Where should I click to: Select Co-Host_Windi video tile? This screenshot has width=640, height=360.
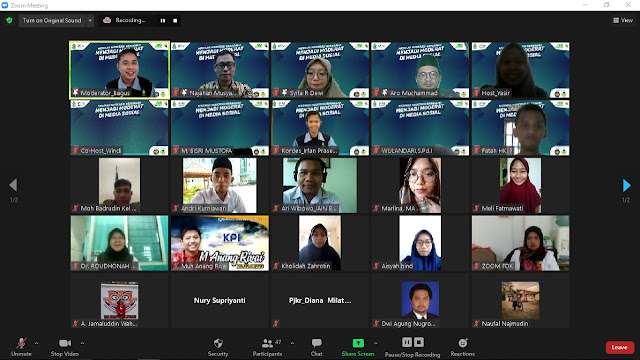(x=119, y=128)
